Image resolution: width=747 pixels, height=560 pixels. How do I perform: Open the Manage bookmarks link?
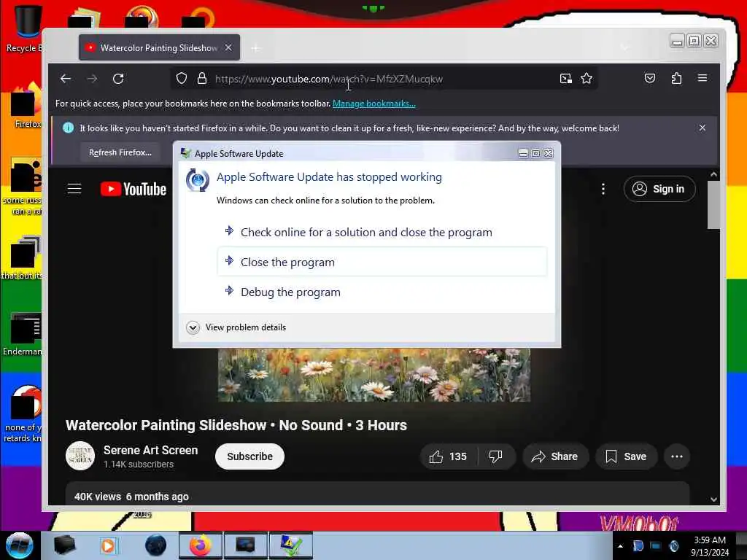pos(374,104)
